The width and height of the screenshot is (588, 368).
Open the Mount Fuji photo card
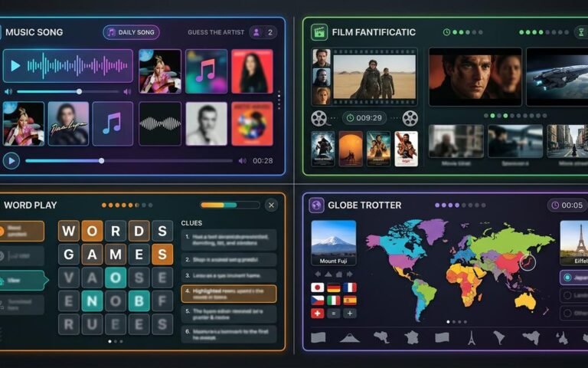coord(334,243)
